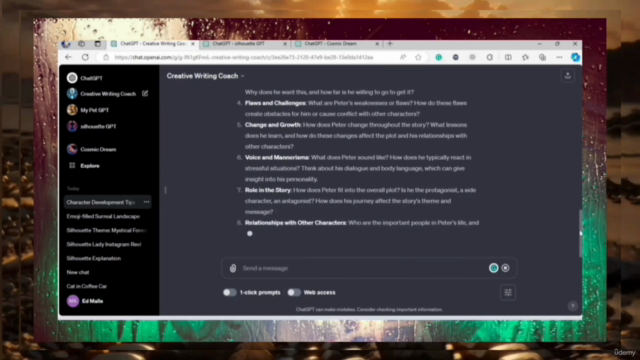The height and width of the screenshot is (360, 640).
Task: Click the ChatGPT logo in the sidebar
Action: pos(72,78)
